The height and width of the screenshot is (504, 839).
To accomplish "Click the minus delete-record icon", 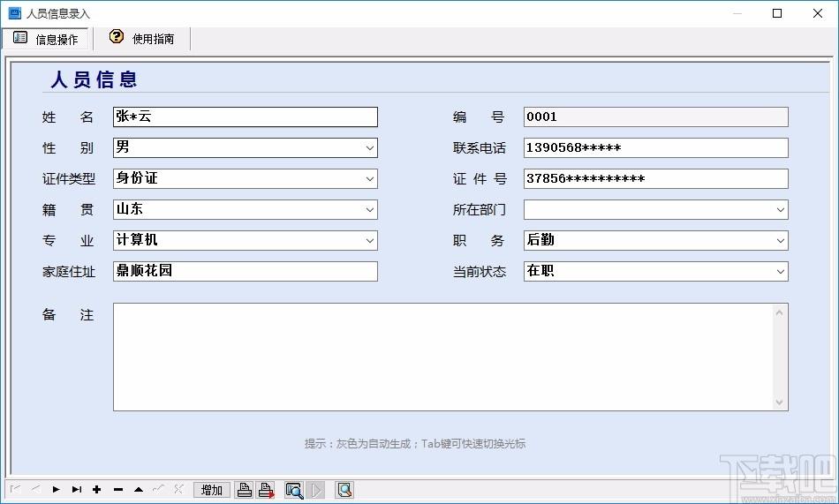I will [x=118, y=490].
